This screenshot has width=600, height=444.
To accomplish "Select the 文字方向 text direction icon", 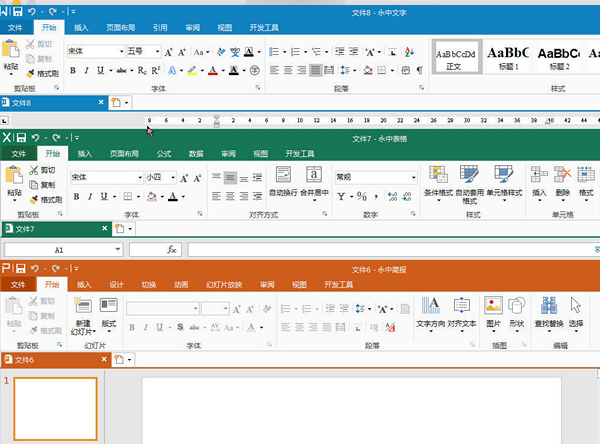I will pos(430,313).
